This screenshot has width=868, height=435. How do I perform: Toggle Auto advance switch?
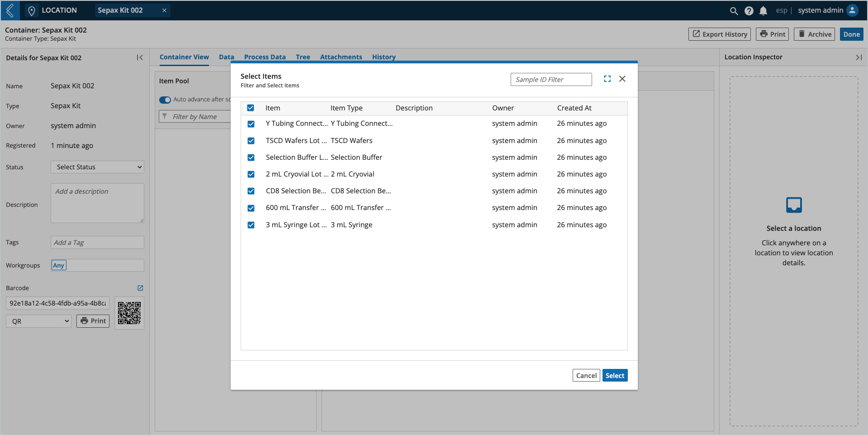coord(165,100)
